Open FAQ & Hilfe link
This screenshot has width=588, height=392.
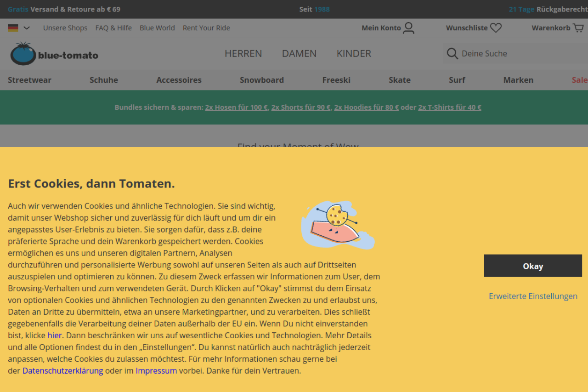point(113,28)
